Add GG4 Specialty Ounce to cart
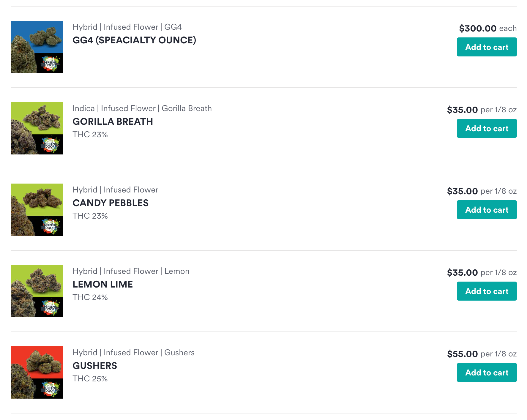 point(487,47)
